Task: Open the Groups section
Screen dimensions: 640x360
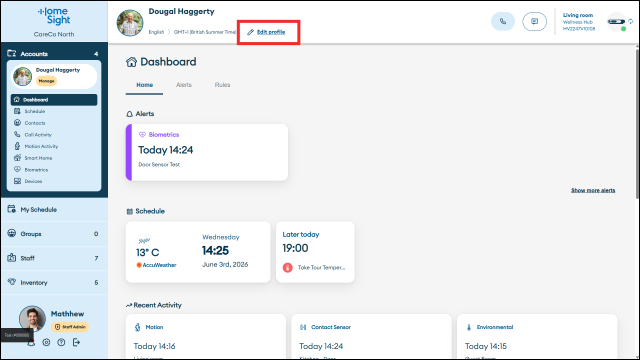Action: (x=54, y=234)
